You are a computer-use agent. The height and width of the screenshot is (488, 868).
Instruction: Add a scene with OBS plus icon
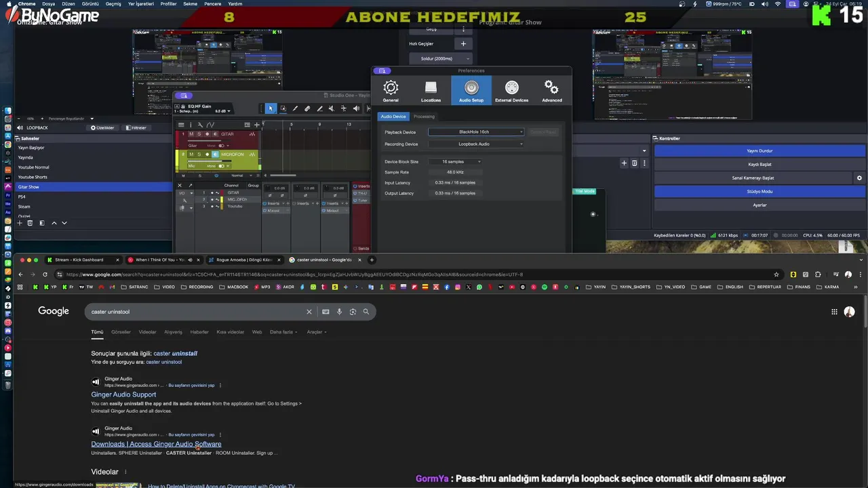click(20, 223)
